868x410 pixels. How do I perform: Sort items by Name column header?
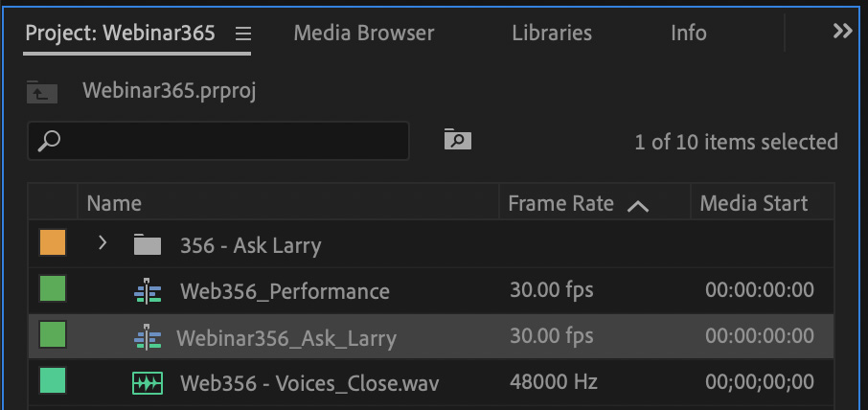click(x=114, y=203)
